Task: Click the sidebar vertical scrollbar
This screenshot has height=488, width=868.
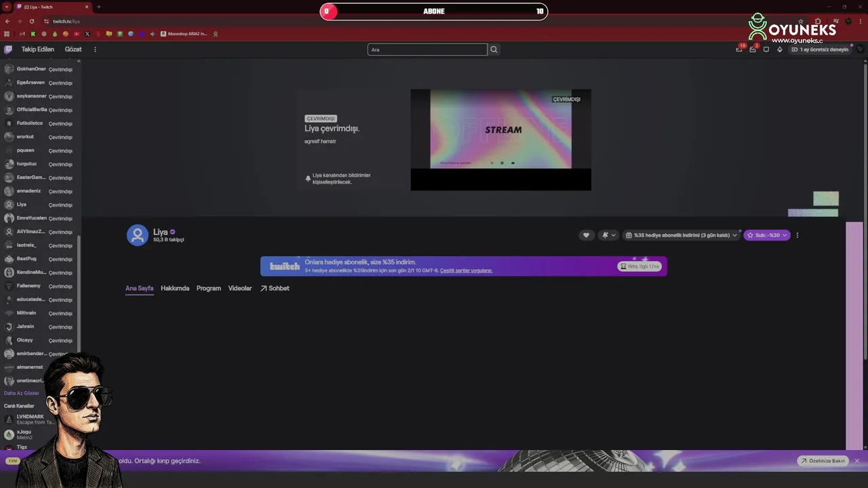Action: pos(79,293)
